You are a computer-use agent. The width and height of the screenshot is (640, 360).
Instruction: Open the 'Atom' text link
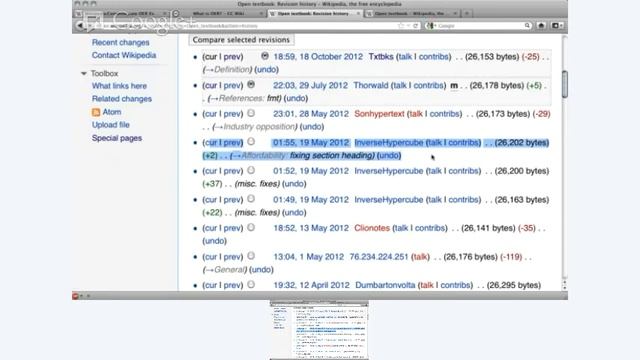click(x=112, y=112)
